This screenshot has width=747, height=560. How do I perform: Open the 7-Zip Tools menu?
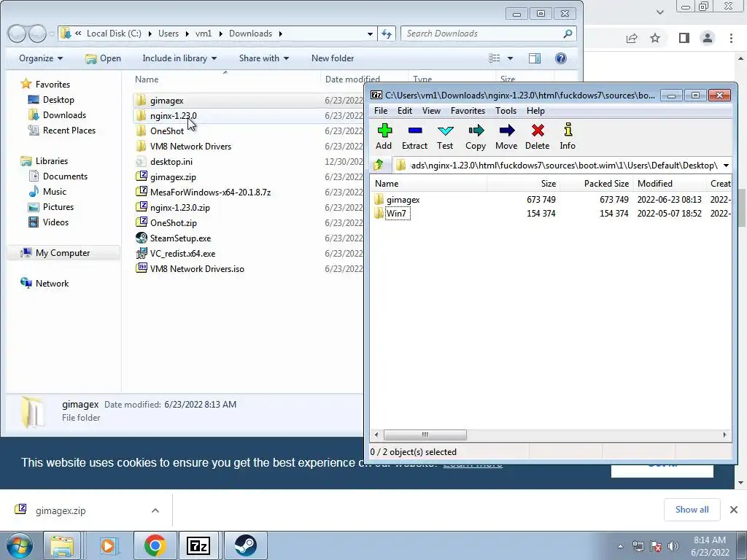(506, 111)
